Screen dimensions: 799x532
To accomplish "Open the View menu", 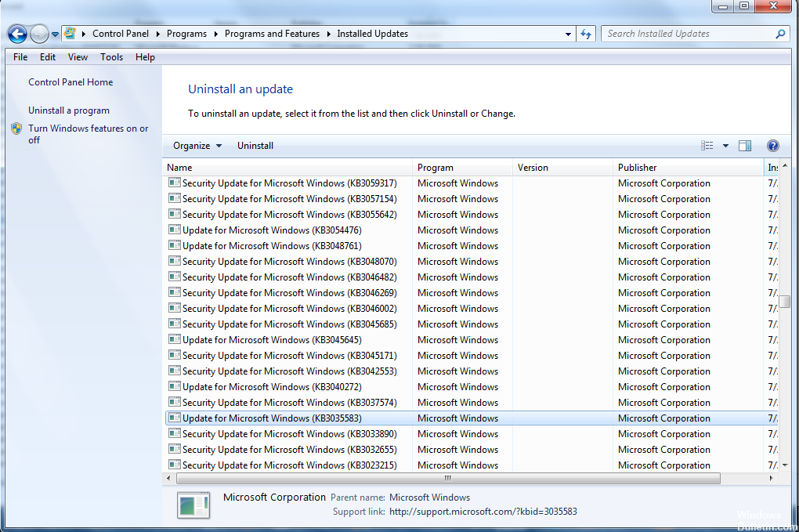I will (x=78, y=57).
